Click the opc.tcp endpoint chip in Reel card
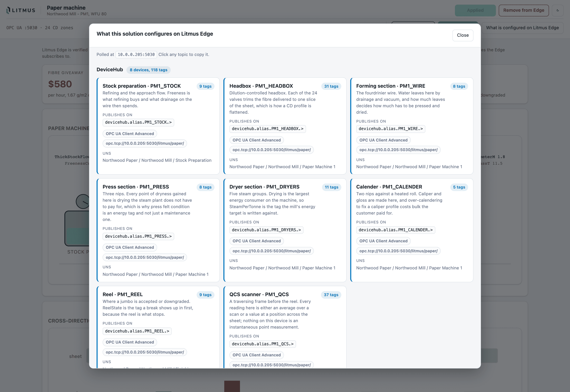 (145, 352)
